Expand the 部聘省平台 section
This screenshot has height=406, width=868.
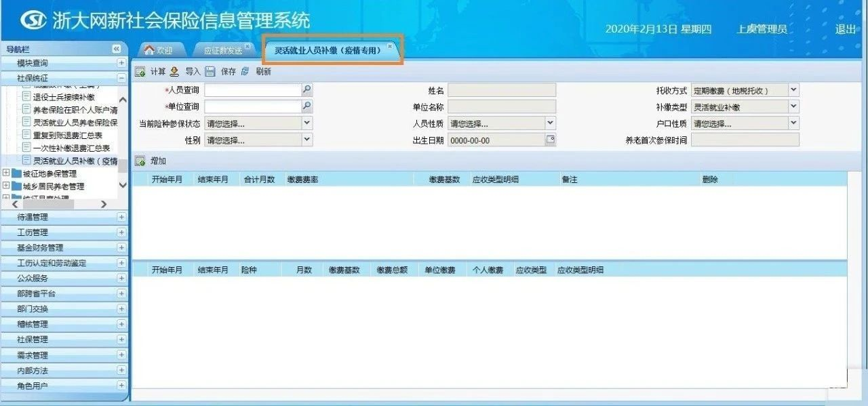tap(121, 293)
